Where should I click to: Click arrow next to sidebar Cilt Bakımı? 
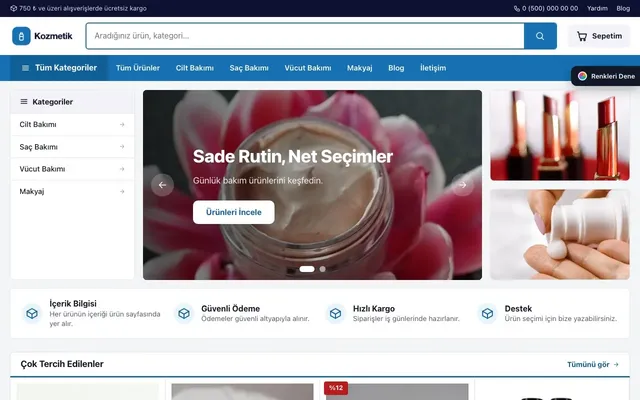click(122, 124)
